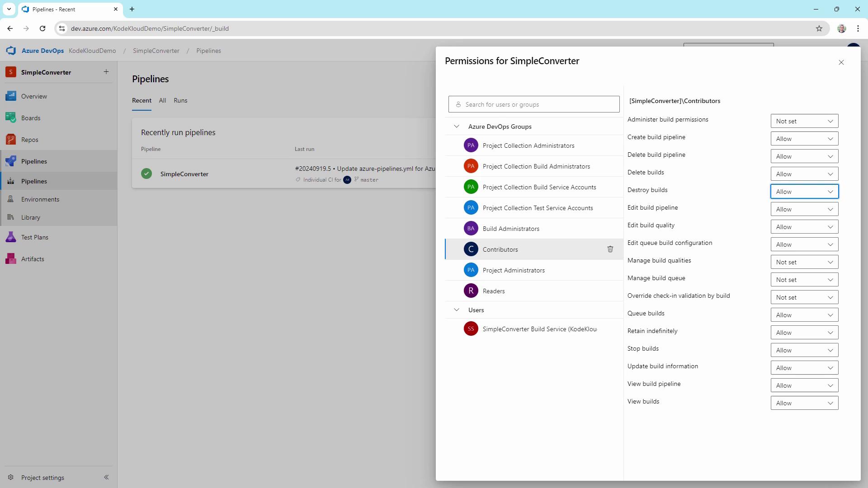868x488 pixels.
Task: Collapse the sidebar with double chevron
Action: point(106,477)
